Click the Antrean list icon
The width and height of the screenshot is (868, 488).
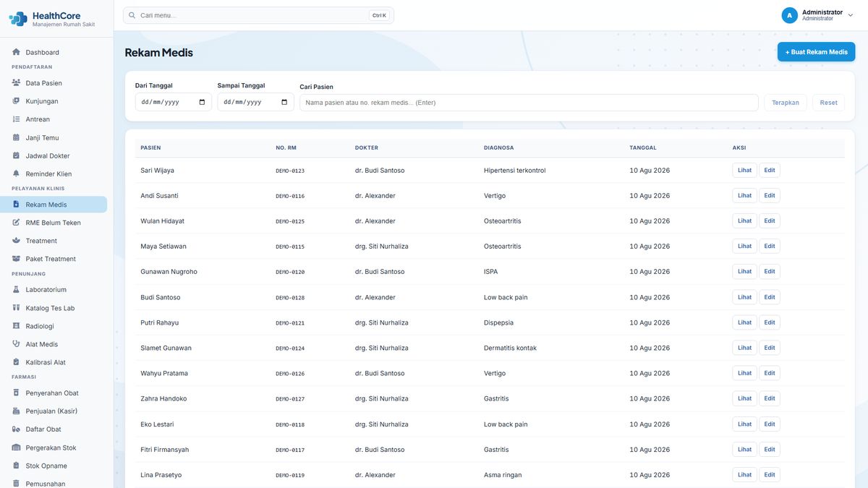click(16, 119)
